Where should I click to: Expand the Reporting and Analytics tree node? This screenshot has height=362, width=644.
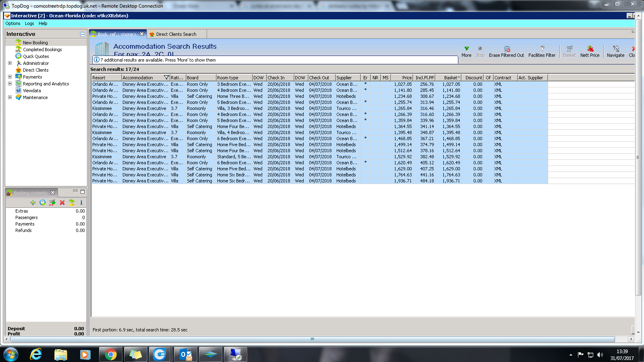[10, 83]
